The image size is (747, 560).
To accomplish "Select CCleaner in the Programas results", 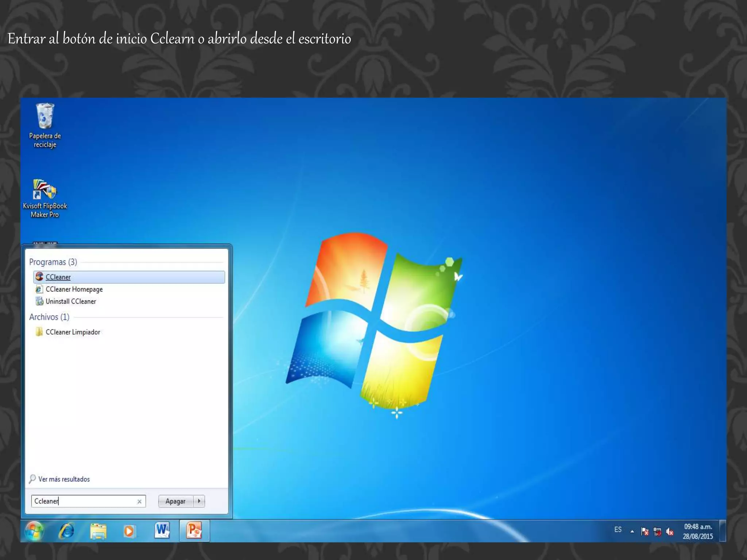I will (58, 277).
